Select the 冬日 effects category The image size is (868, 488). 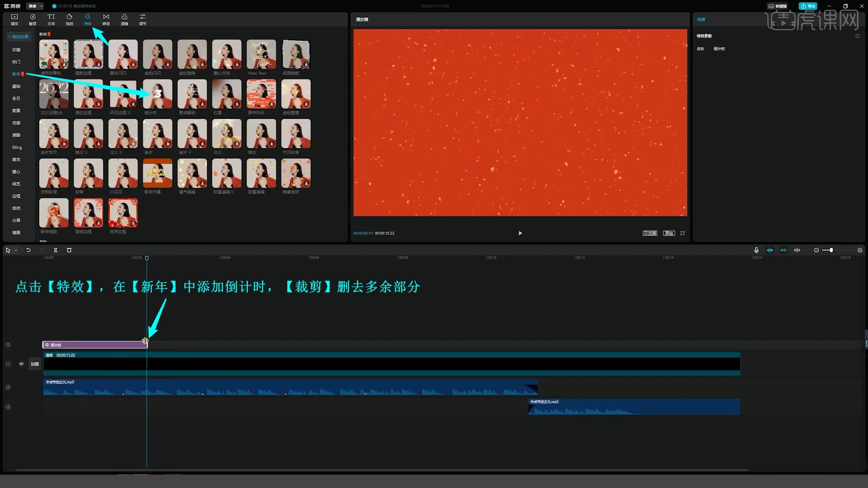(16, 99)
